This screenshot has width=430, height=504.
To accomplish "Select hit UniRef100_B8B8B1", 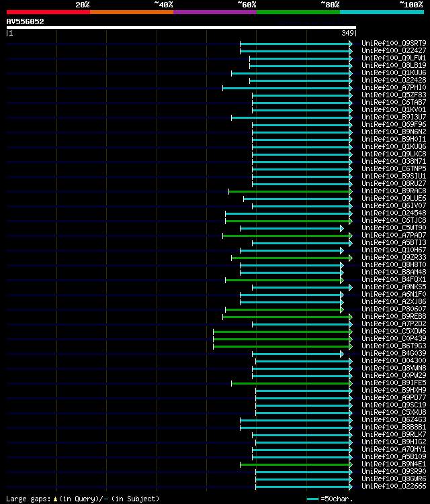I will [394, 427].
